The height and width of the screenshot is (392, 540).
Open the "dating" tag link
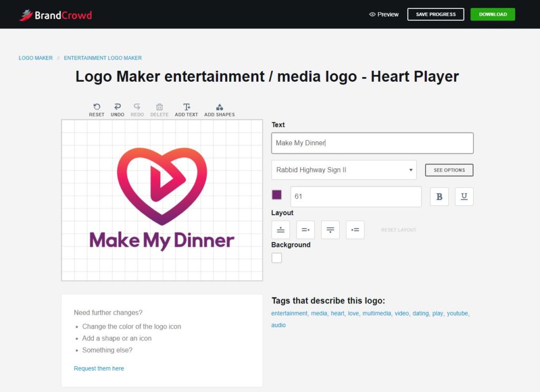(420, 313)
